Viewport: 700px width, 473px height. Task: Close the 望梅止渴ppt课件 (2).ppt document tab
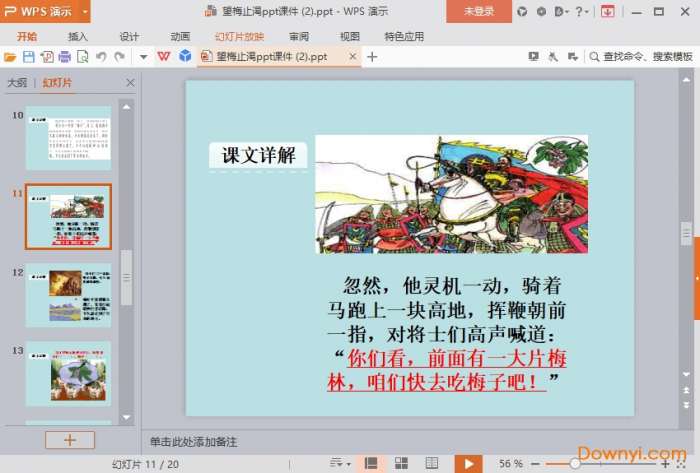pos(353,56)
